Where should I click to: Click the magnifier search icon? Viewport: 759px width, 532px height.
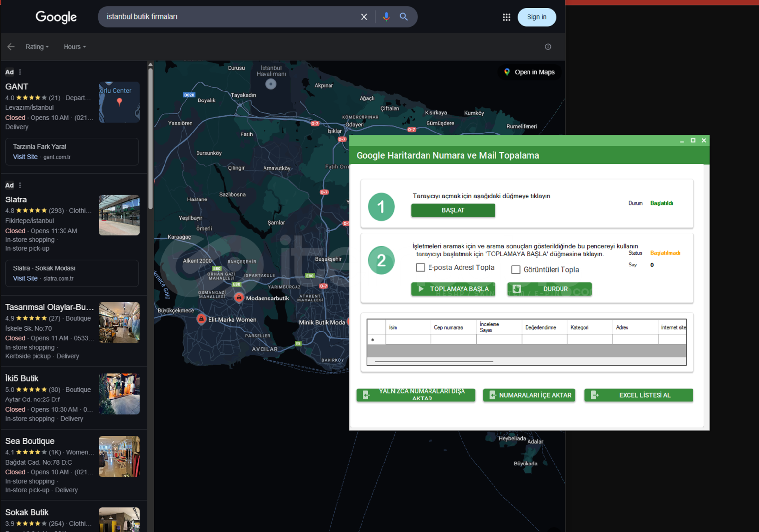pos(404,17)
